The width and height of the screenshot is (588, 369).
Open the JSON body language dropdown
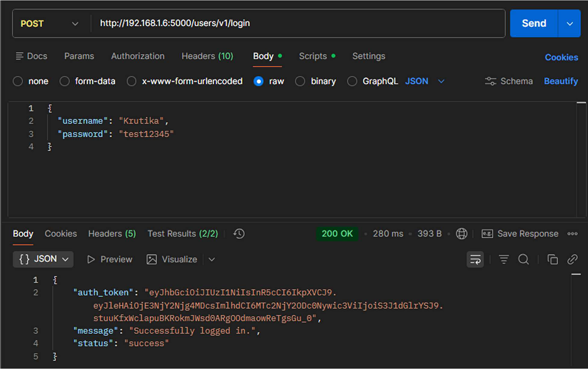[425, 81]
